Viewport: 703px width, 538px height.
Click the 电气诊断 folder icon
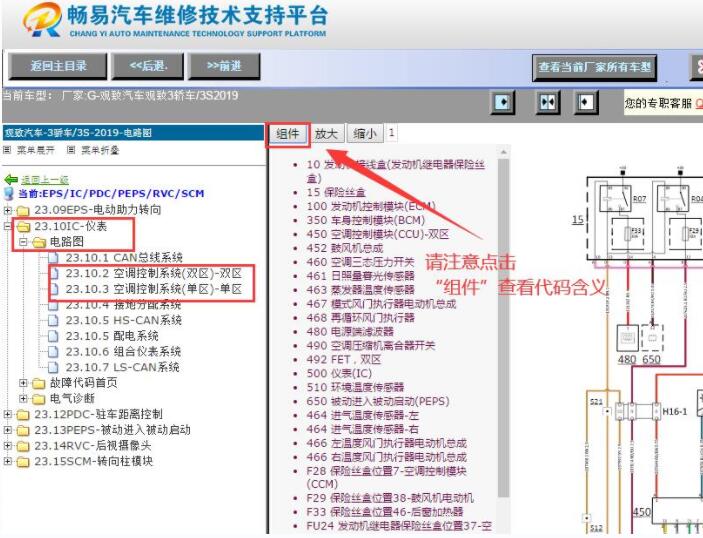pyautogui.click(x=39, y=399)
